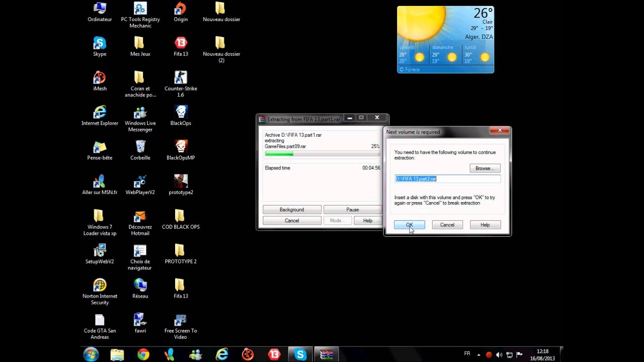The height and width of the screenshot is (362, 644).
Task: Select the SetupWebV2 installer icon
Action: tap(100, 254)
